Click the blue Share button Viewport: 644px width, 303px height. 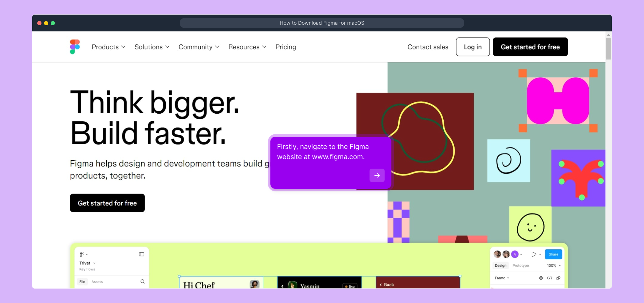pyautogui.click(x=553, y=254)
